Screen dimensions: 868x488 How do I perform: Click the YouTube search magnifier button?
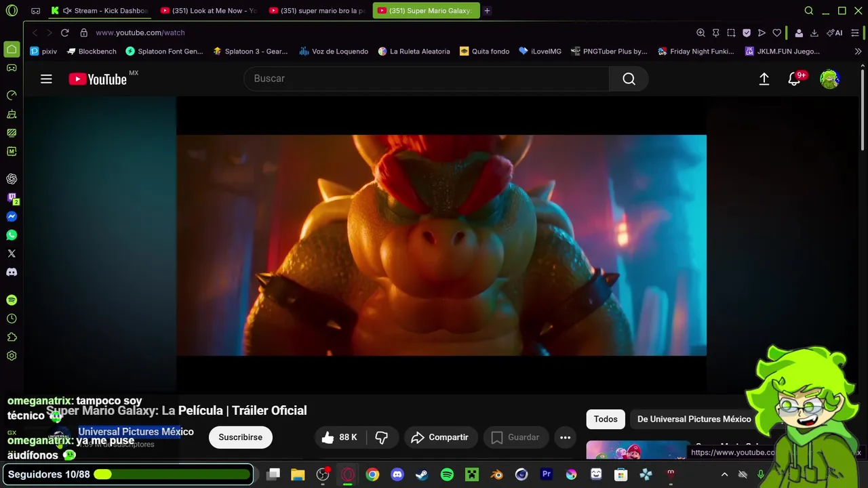(629, 79)
